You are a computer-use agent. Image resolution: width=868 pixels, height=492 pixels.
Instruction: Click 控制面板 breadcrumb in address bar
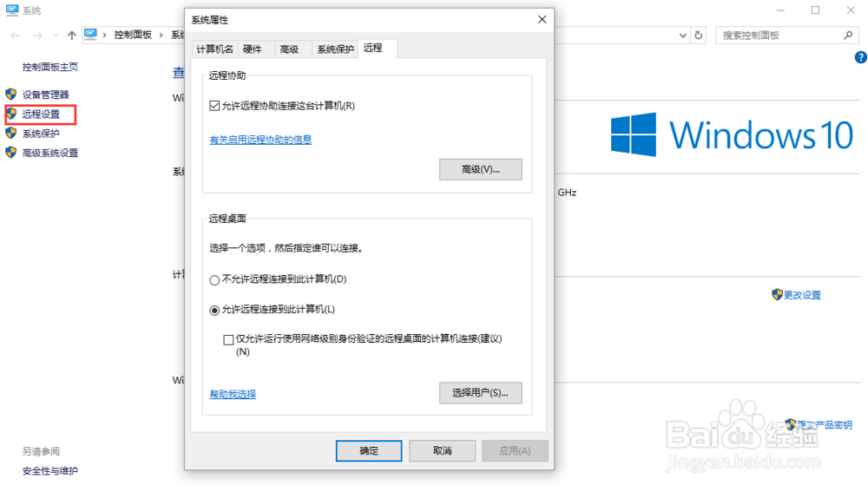[133, 35]
